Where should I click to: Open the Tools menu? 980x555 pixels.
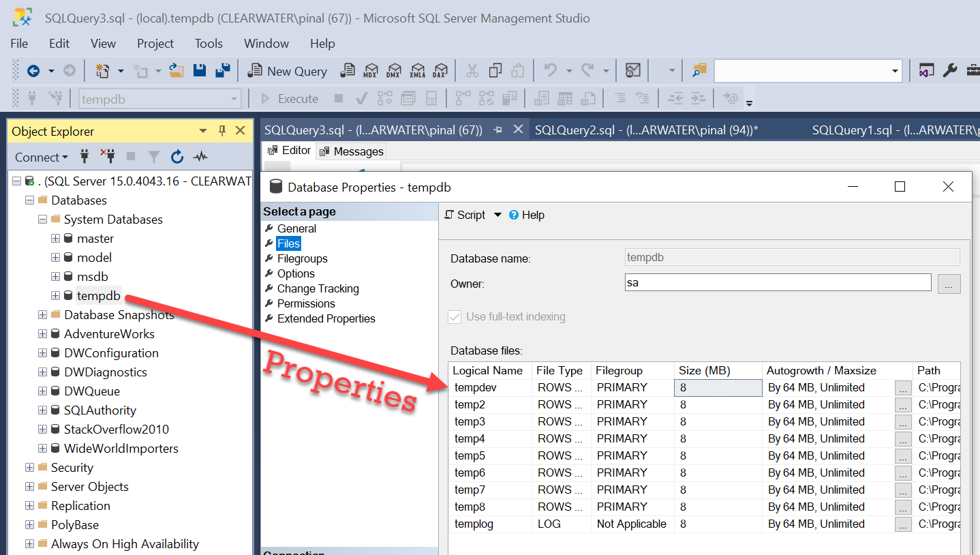tap(209, 44)
